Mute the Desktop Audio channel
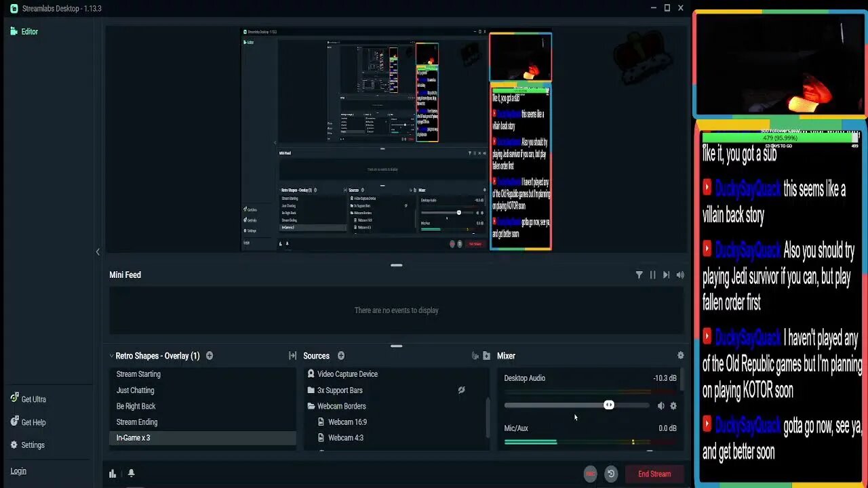The image size is (868, 488). coord(660,406)
